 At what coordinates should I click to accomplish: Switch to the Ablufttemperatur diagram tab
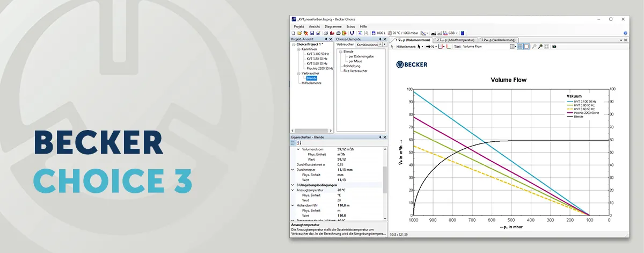(456, 40)
